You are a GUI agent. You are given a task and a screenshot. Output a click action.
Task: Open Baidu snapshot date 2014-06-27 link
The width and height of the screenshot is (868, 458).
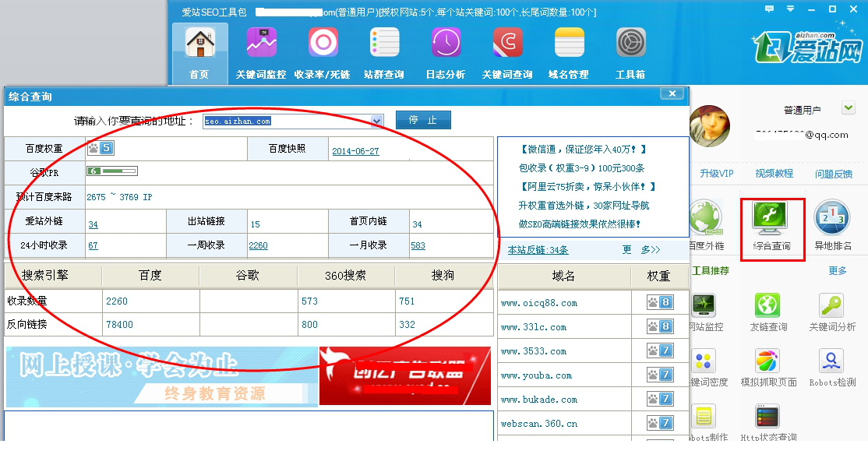(355, 151)
